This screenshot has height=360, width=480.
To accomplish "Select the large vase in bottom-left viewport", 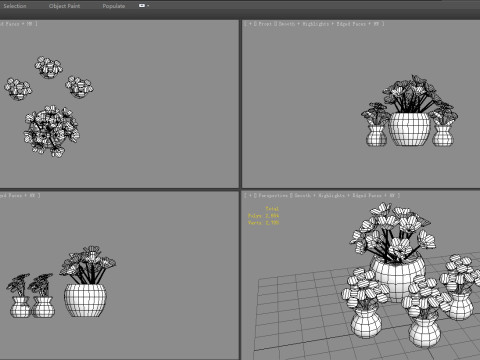I will (x=85, y=300).
